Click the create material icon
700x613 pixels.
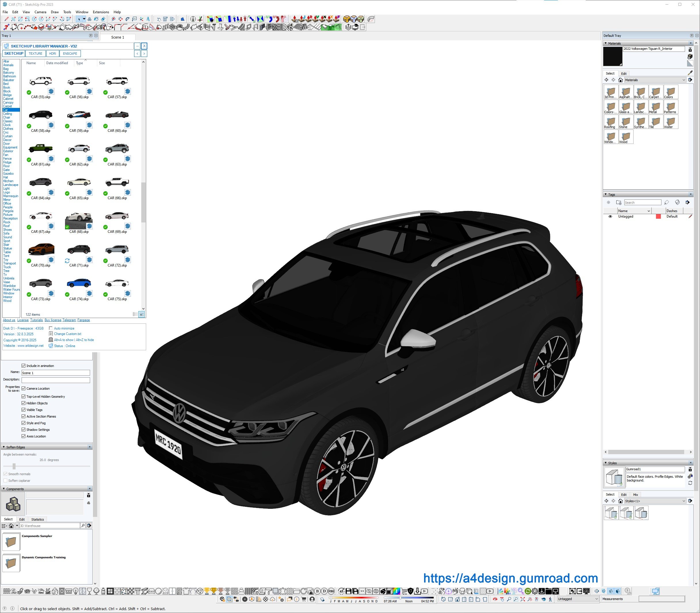(690, 56)
